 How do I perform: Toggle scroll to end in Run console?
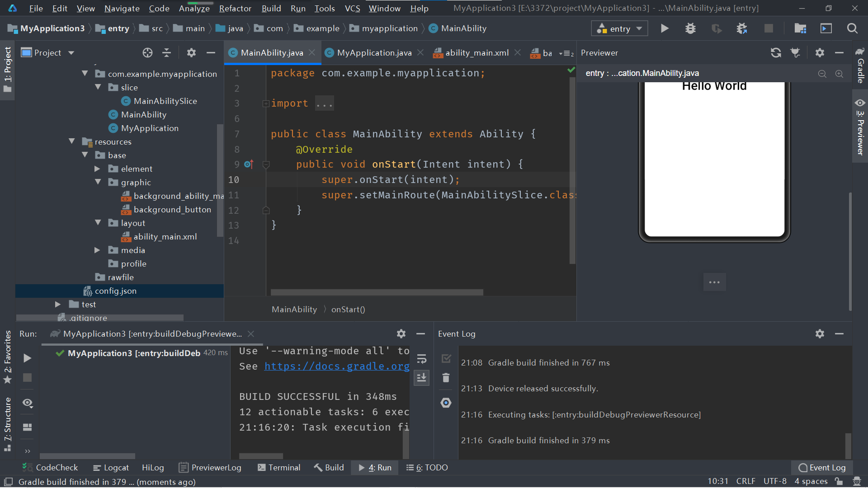422,378
